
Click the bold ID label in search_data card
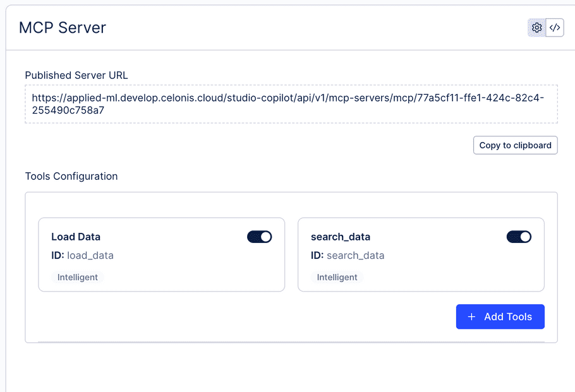click(317, 256)
